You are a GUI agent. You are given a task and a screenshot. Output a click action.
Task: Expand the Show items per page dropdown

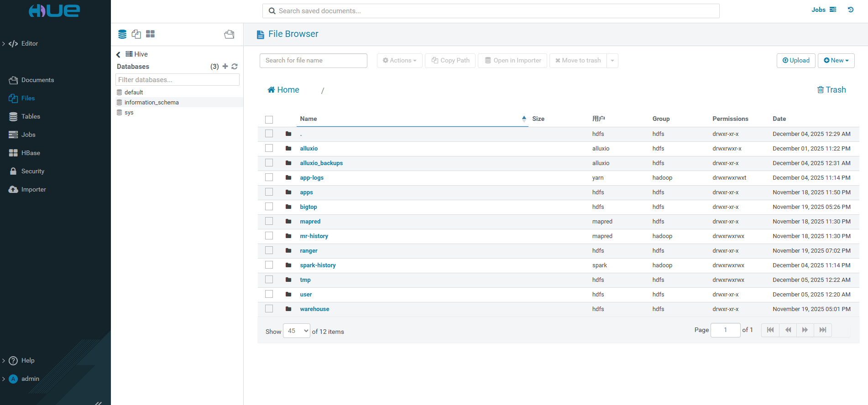(297, 331)
